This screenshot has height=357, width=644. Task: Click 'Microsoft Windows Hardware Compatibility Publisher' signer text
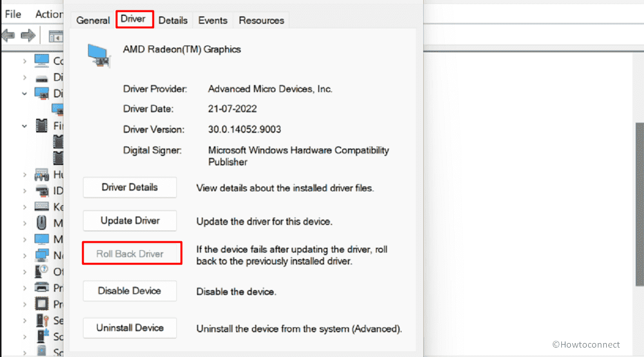(x=298, y=156)
